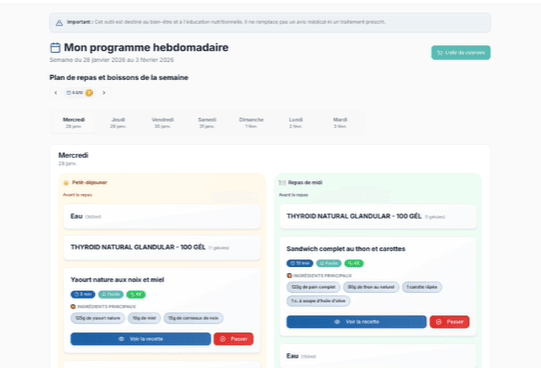Screen dimensions: 541x368
Task: Click the Semaine du 28 janvier 2026 subtitle
Action: coord(111,60)
